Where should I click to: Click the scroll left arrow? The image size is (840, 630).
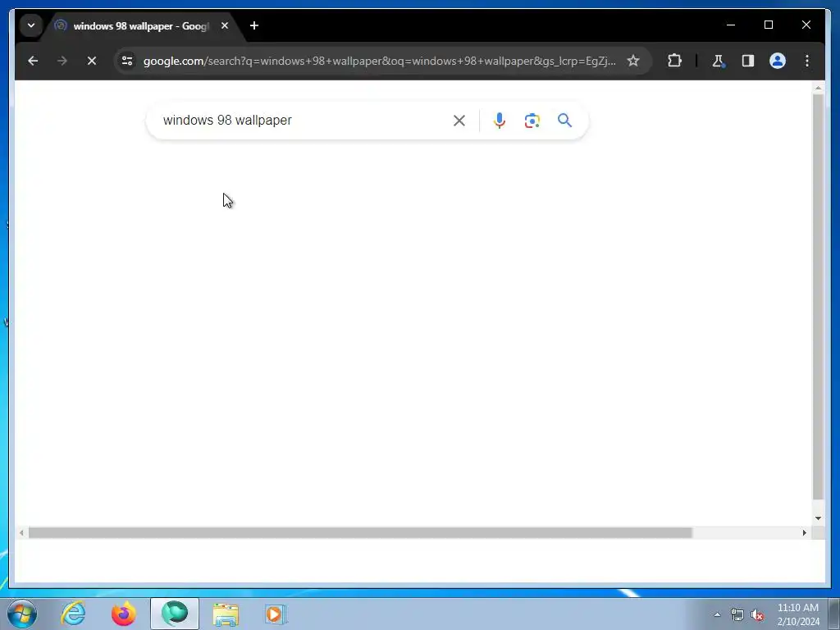pyautogui.click(x=21, y=532)
